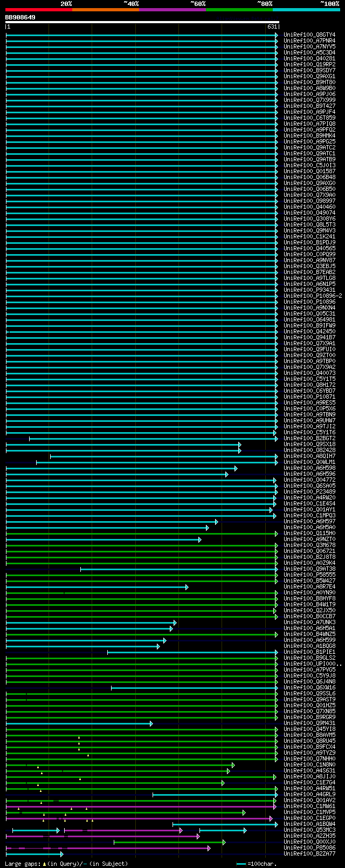
Task: Open the UniRef100_C1MPQ3 entry
Action: [309, 516]
